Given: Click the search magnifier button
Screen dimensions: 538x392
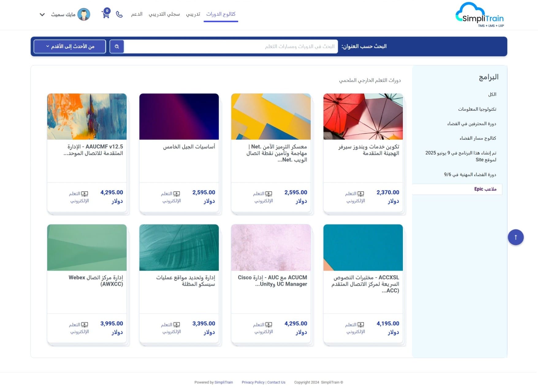Looking at the screenshot, I should pyautogui.click(x=117, y=47).
